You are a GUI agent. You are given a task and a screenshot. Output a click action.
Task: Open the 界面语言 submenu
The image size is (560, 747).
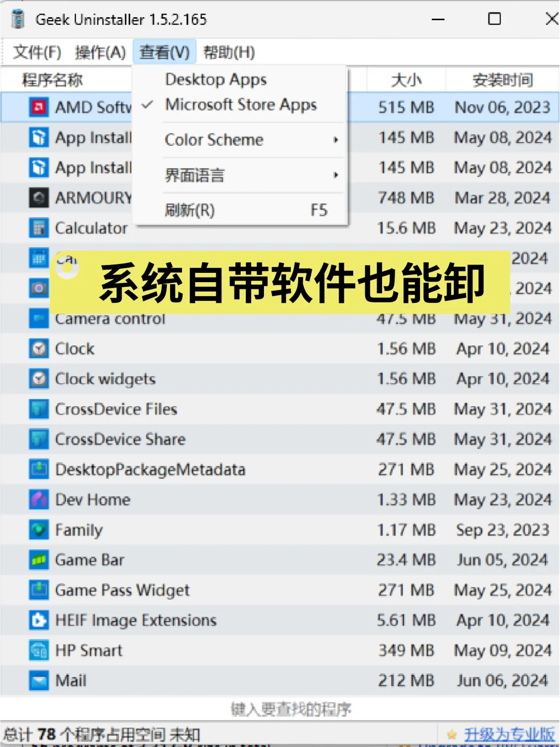coord(194,175)
